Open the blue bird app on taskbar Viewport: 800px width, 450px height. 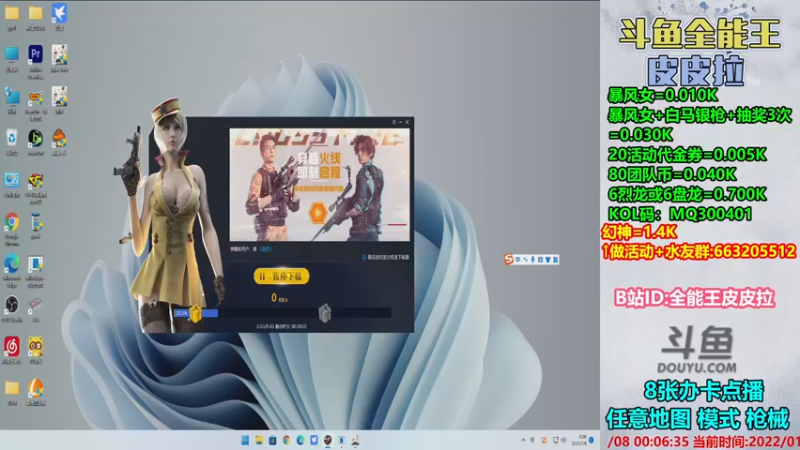314,440
